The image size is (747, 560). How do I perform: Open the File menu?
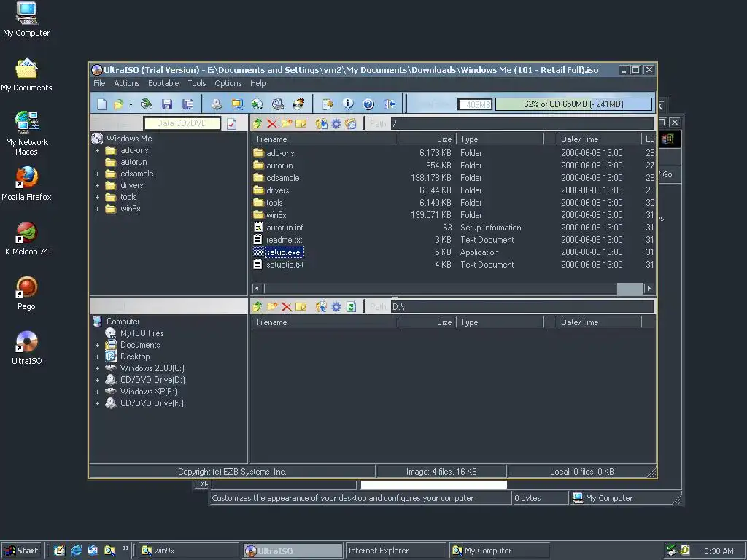point(99,83)
